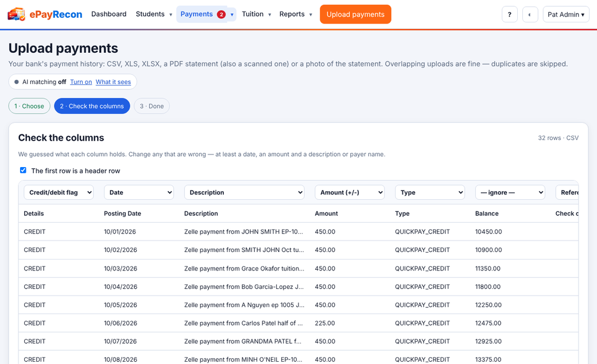This screenshot has height=364, width=597.
Task: Expand the Pat Admin user menu
Action: [x=566, y=14]
